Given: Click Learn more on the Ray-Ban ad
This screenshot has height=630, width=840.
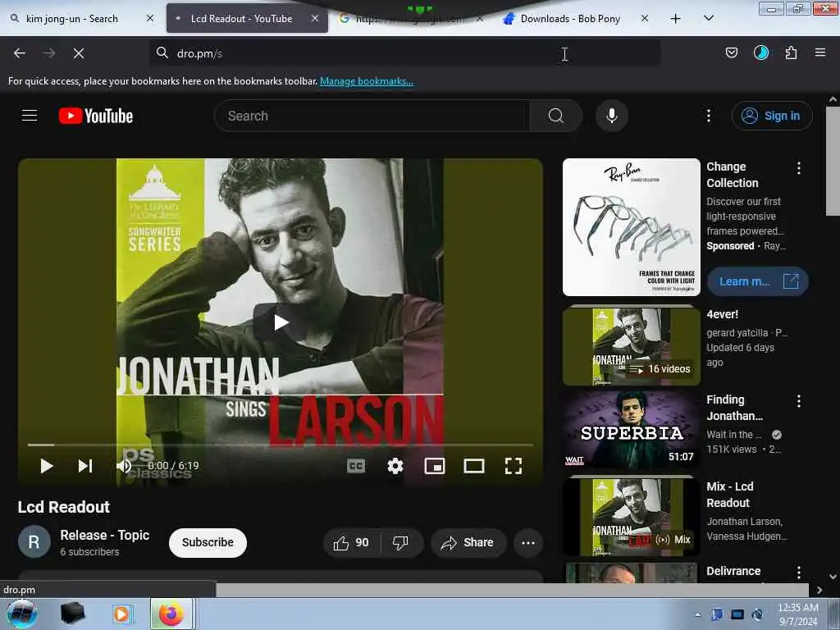Looking at the screenshot, I should tap(757, 281).
